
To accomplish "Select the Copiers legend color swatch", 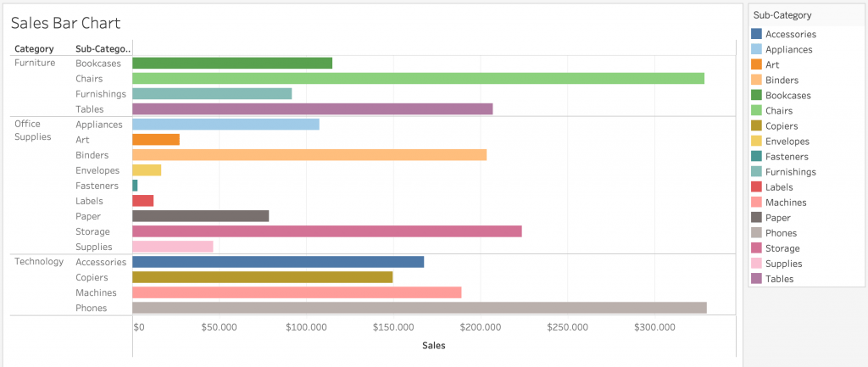I will click(756, 125).
